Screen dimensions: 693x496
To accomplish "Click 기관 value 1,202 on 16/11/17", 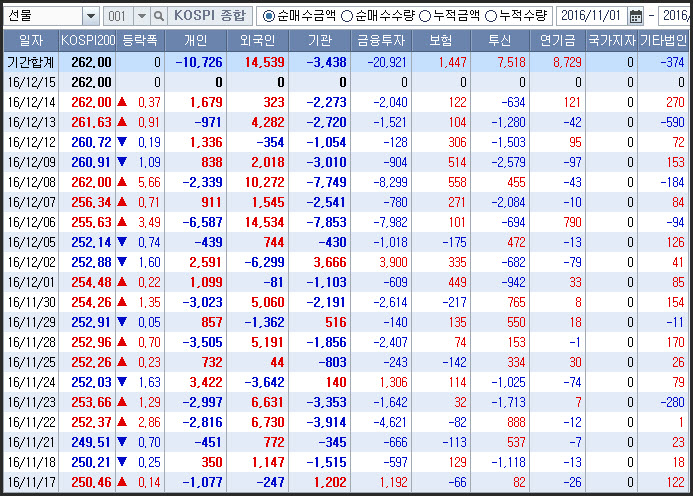I will click(x=330, y=483).
